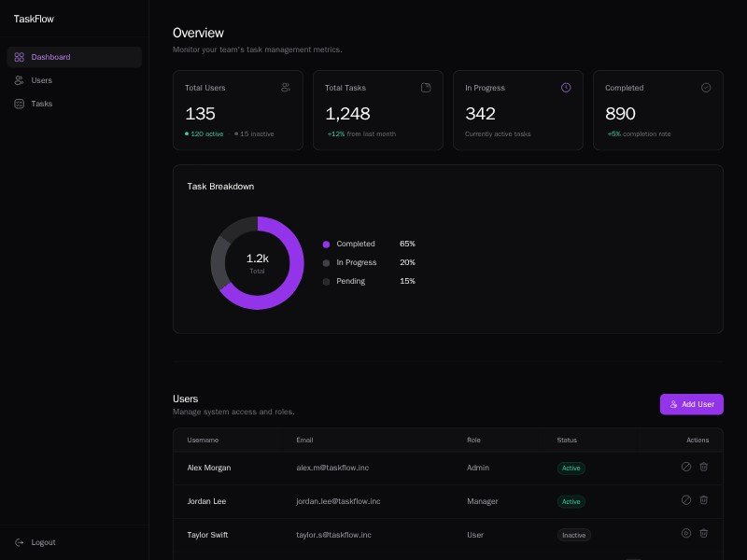
Task: Click the TaskFlow logo text
Action: [35, 19]
